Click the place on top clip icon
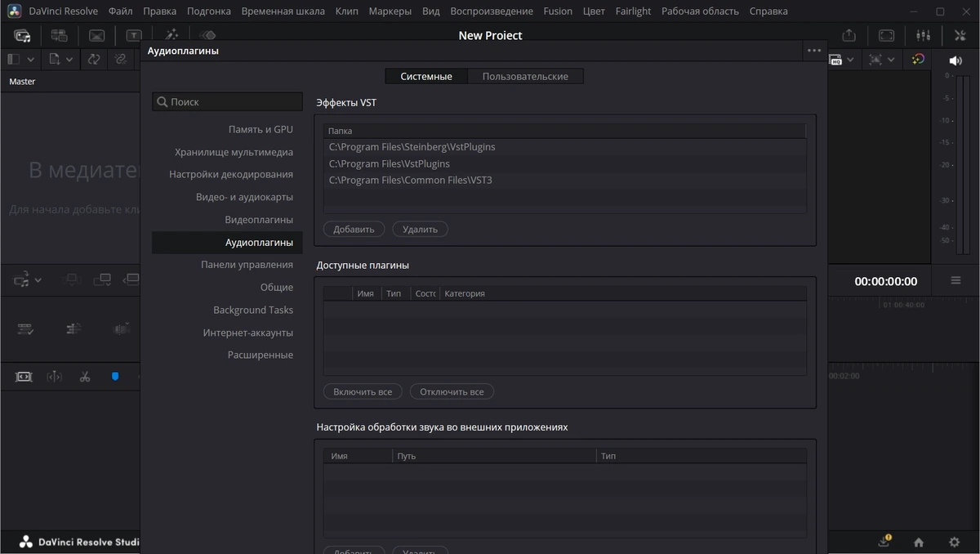 (x=102, y=280)
